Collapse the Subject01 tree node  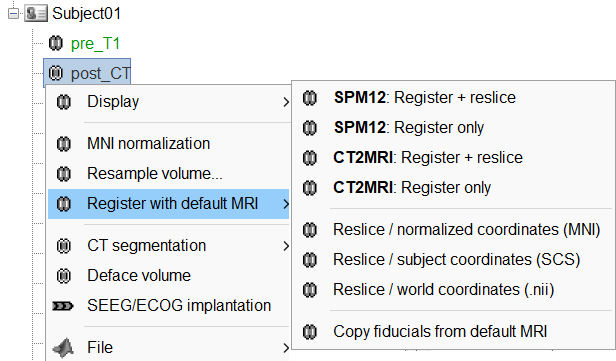pyautogui.click(x=13, y=14)
